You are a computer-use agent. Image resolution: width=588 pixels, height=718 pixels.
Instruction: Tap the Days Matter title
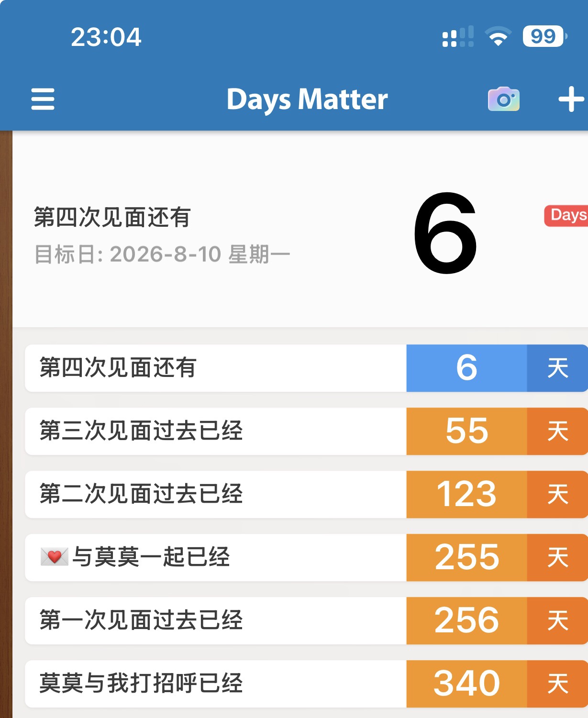coord(307,99)
